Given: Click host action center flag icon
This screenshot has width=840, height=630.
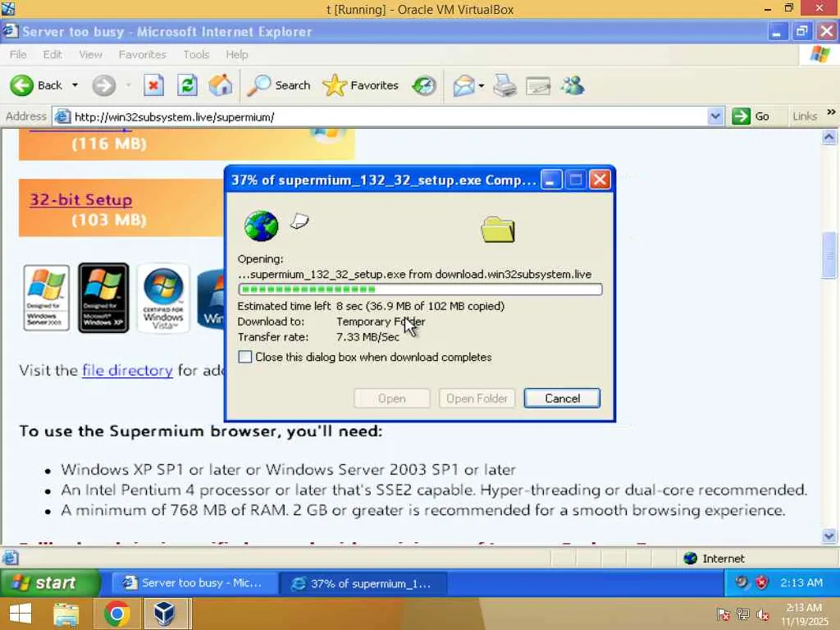Looking at the screenshot, I should 724,614.
